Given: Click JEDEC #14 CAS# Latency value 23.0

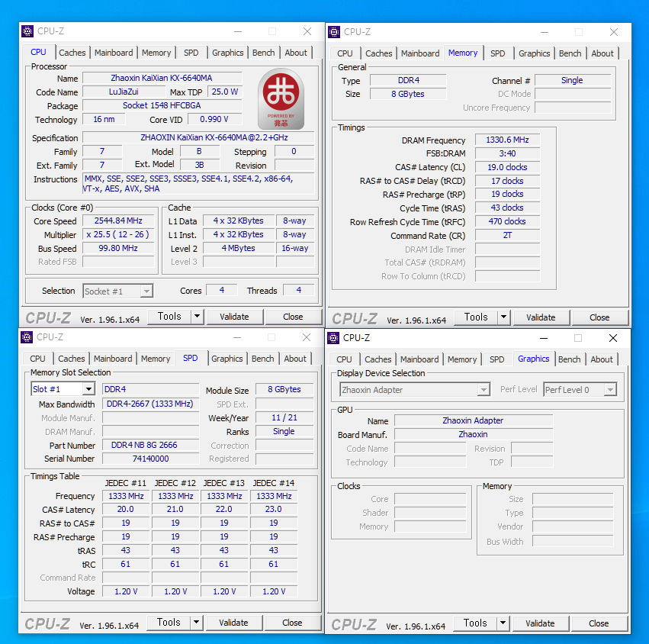Looking at the screenshot, I should pyautogui.click(x=274, y=509).
